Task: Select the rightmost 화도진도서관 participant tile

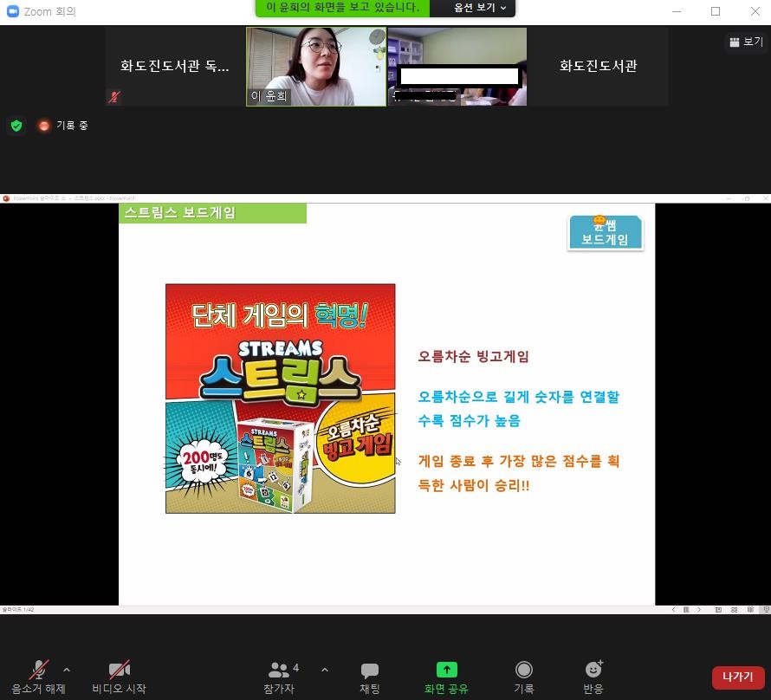Action: 598,67
